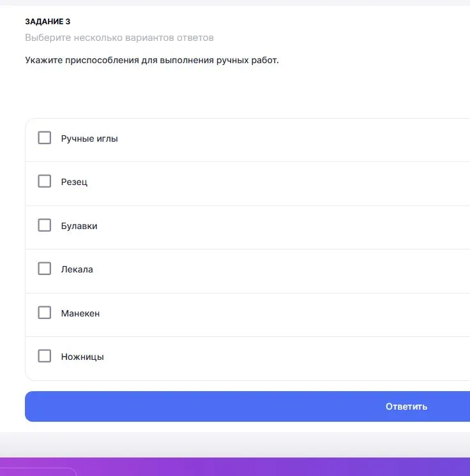The image size is (470, 476).
Task: Choose the Булавки label text
Action: 79,226
